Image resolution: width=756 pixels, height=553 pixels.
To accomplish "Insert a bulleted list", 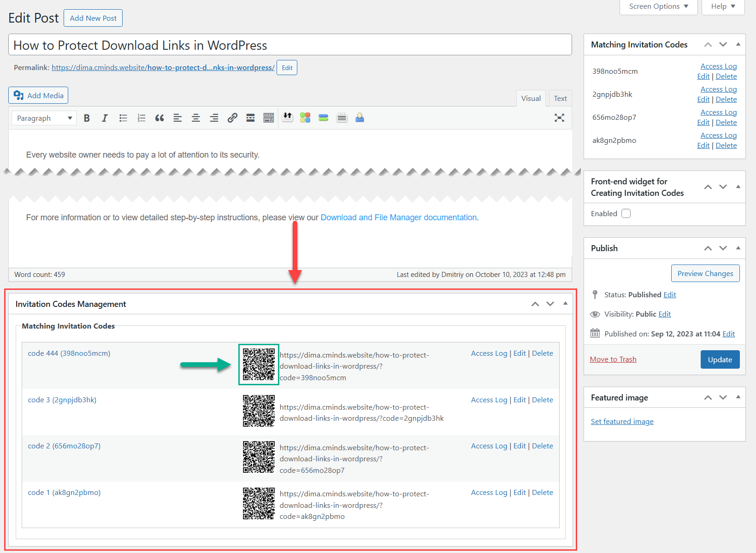I will click(x=123, y=118).
